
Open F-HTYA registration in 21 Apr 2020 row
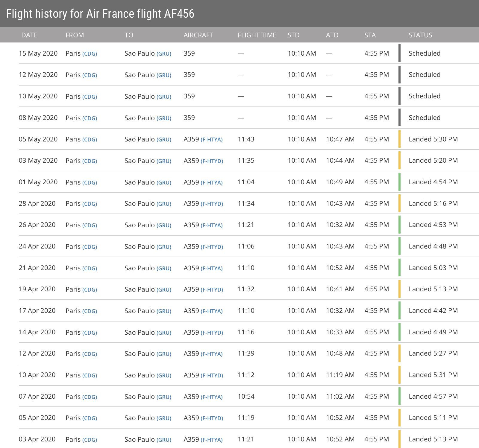(x=212, y=268)
